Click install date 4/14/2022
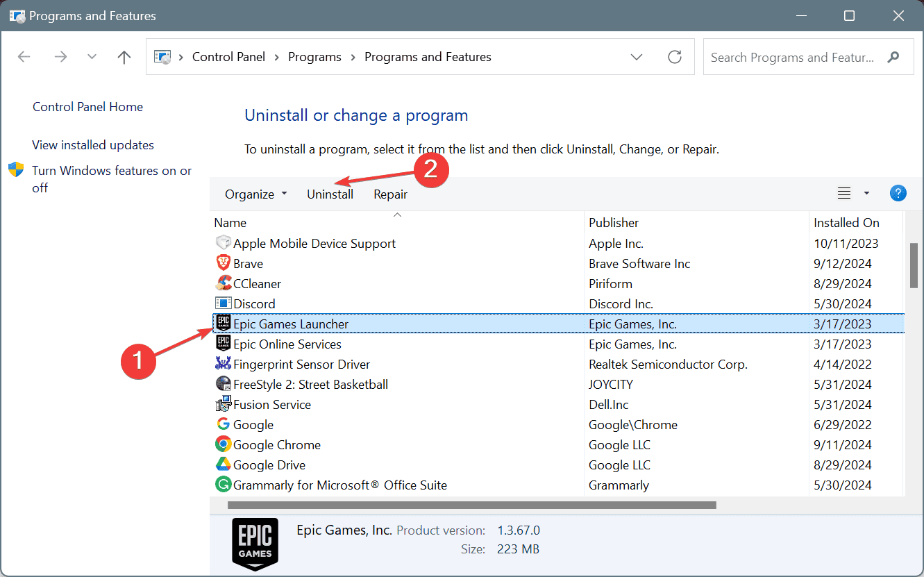Image resolution: width=924 pixels, height=577 pixels. tap(843, 365)
